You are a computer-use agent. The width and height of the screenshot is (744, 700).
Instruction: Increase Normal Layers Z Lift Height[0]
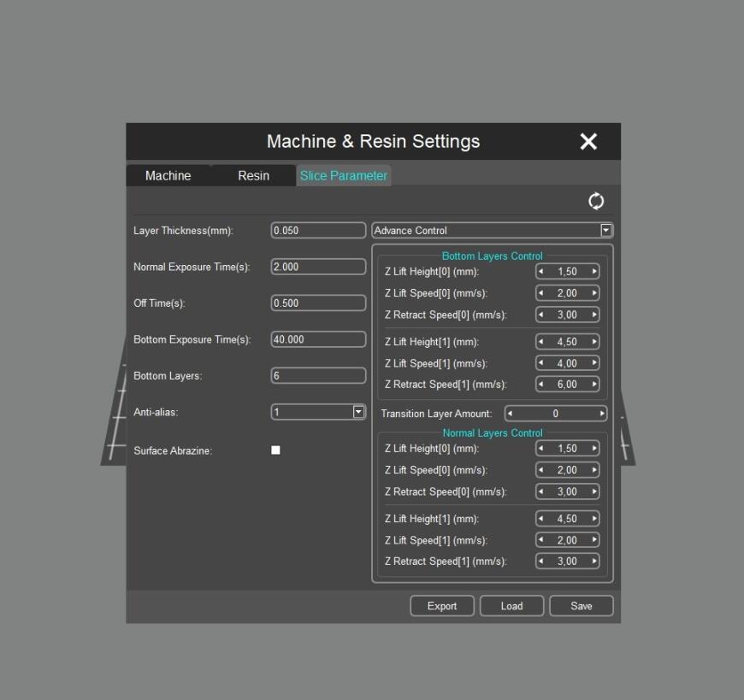[594, 448]
